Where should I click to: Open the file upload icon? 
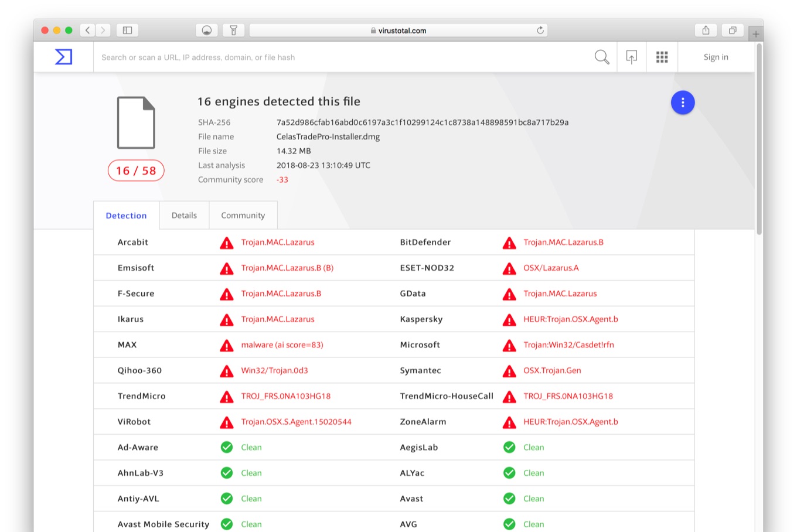[x=631, y=57]
